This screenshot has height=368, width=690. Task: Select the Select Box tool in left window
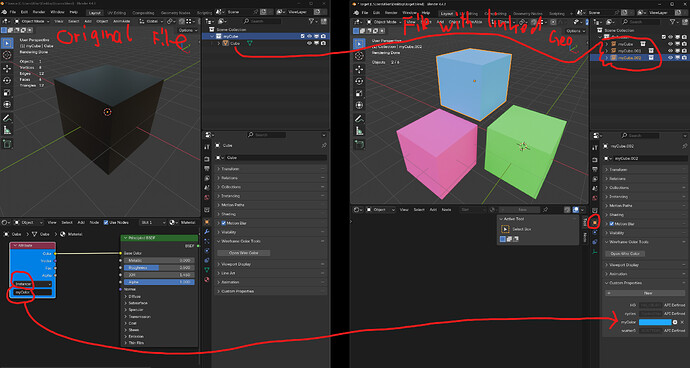pos(7,43)
